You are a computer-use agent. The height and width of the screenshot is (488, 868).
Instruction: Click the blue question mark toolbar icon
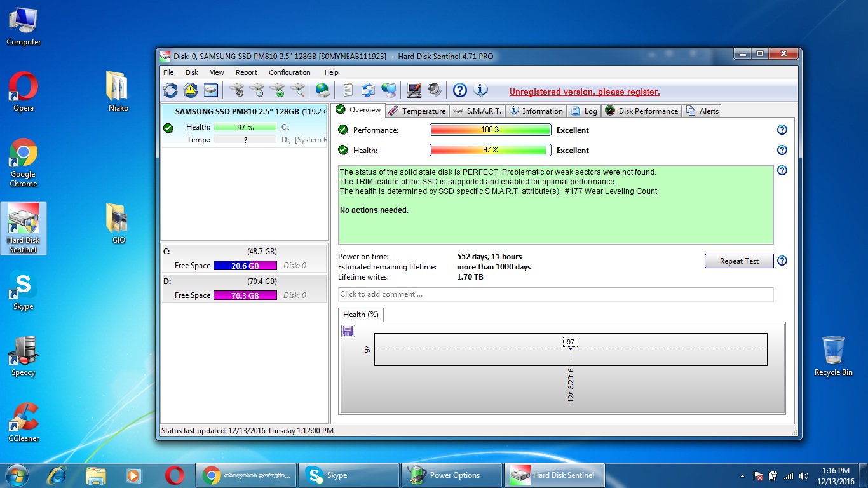(x=459, y=90)
